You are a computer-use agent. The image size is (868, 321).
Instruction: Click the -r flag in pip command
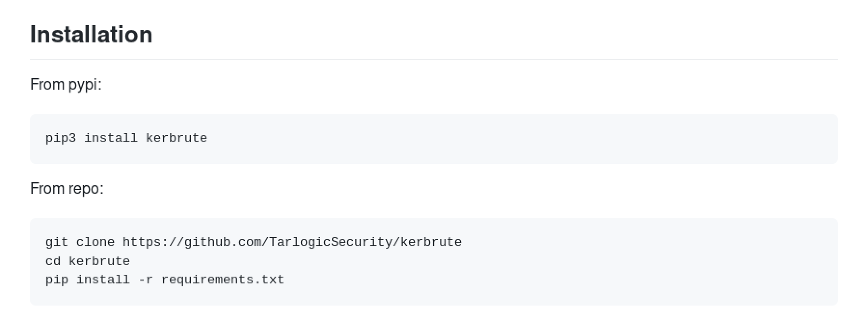click(146, 280)
